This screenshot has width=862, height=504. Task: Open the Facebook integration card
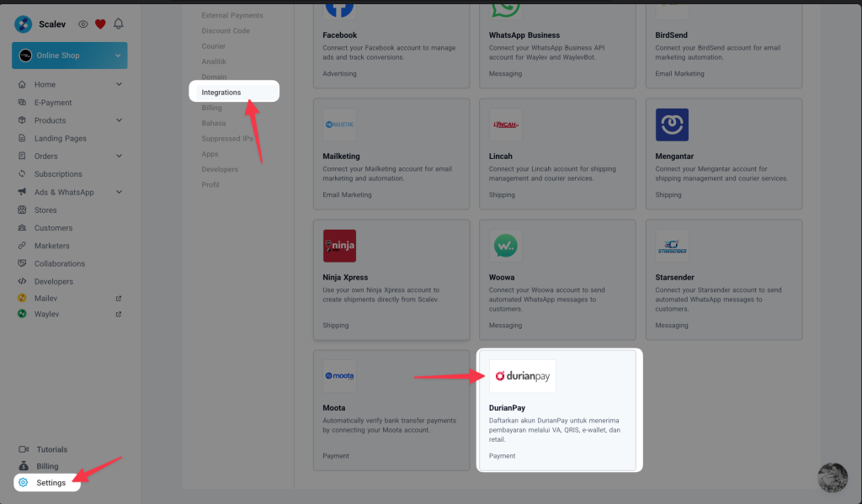[391, 45]
